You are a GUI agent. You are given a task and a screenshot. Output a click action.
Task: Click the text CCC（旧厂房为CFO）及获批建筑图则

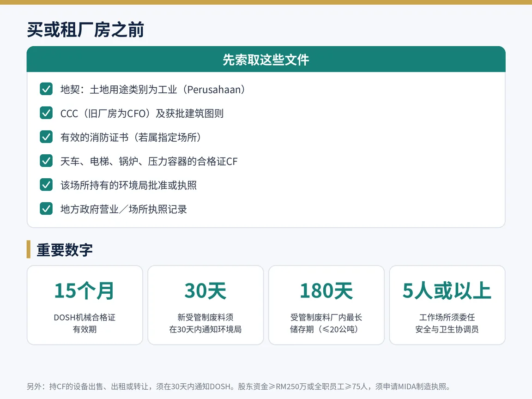coord(142,113)
